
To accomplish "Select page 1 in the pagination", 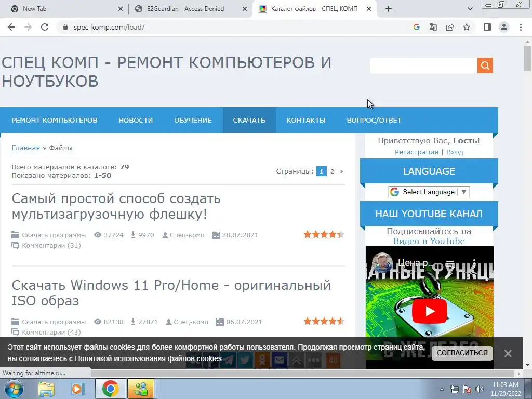I will pyautogui.click(x=321, y=171).
